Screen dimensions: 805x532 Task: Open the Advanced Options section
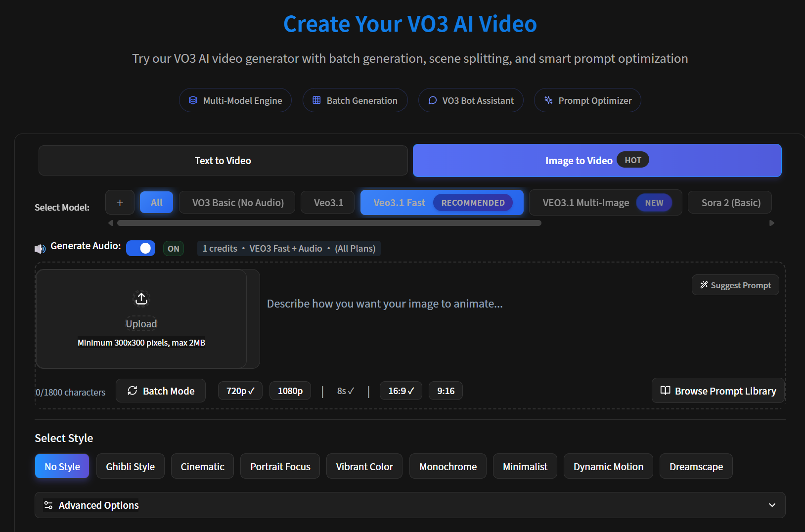(410, 505)
